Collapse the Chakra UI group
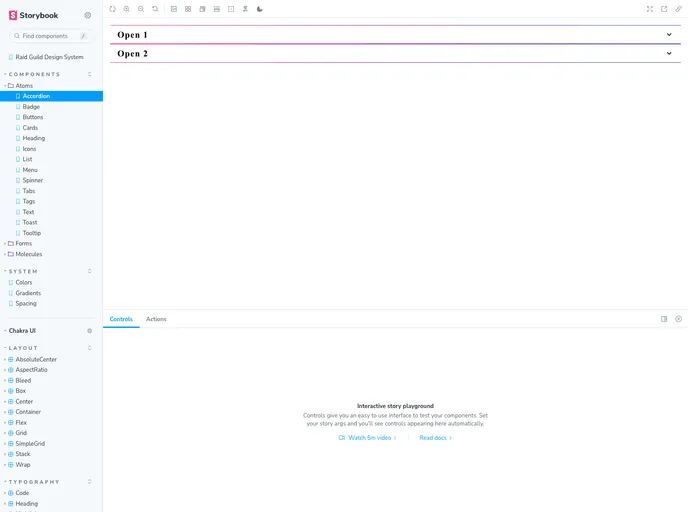The height and width of the screenshot is (512, 688). [22, 331]
